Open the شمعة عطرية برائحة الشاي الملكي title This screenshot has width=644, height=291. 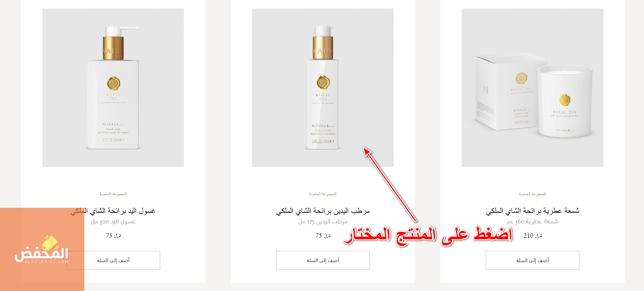(532, 211)
